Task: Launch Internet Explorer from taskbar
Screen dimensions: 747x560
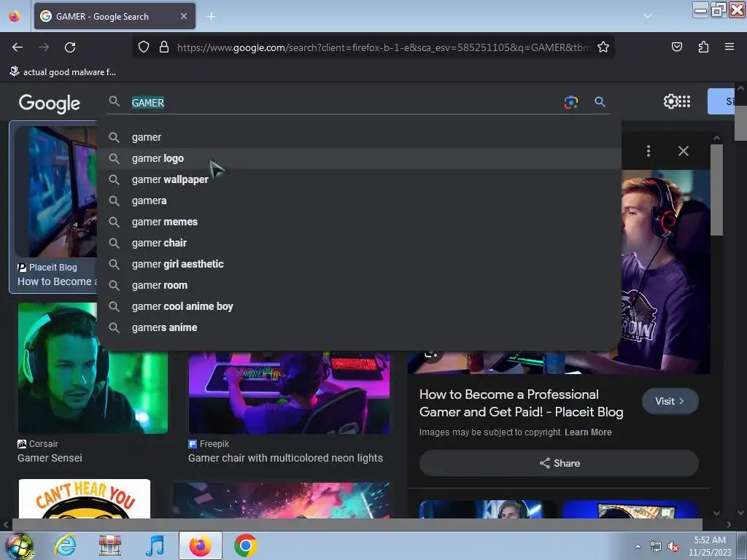Action: coord(65,545)
